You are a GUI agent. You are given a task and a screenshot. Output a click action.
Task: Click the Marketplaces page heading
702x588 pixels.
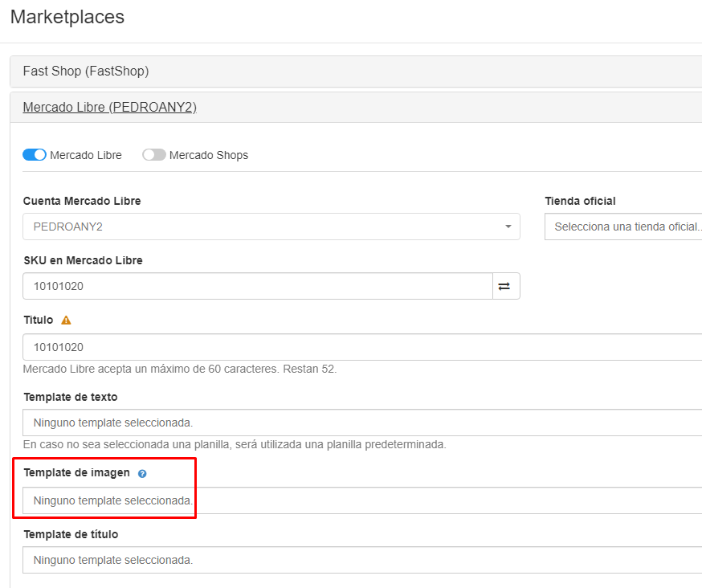67,17
